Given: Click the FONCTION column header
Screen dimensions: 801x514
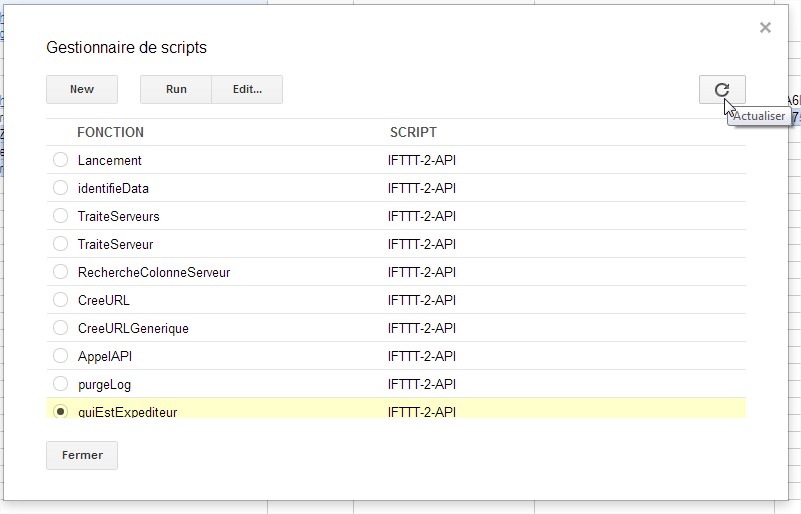Looking at the screenshot, I should (110, 132).
